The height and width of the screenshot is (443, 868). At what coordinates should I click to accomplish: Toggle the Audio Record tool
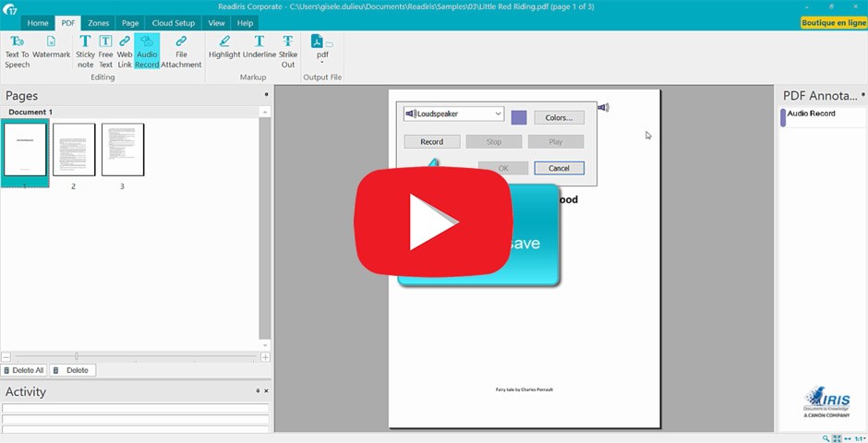click(x=147, y=51)
